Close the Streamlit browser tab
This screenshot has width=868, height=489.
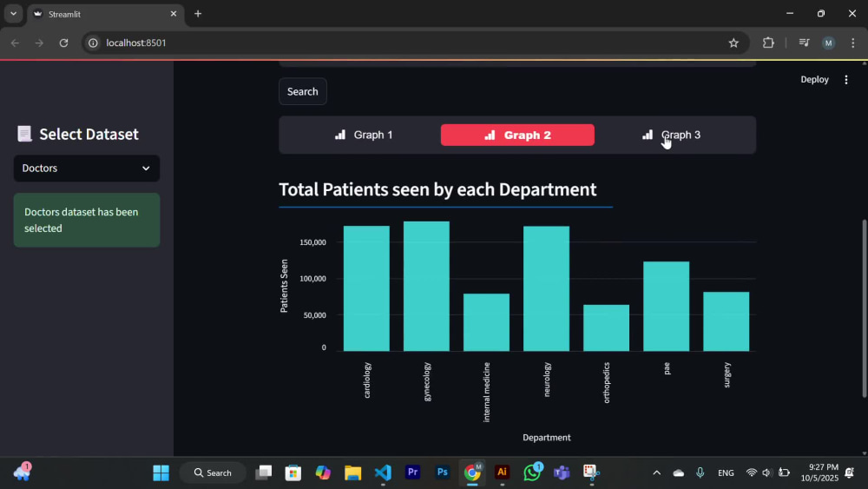click(x=174, y=14)
